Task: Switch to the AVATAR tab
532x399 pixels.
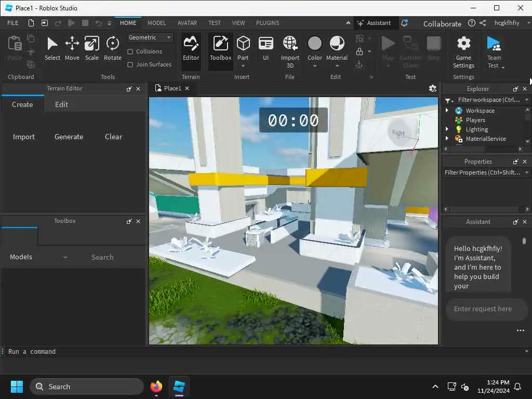Action: pyautogui.click(x=187, y=23)
